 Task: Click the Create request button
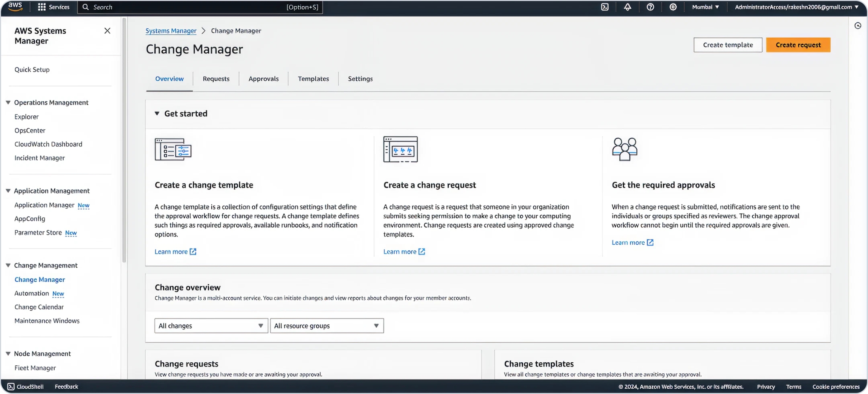click(798, 45)
